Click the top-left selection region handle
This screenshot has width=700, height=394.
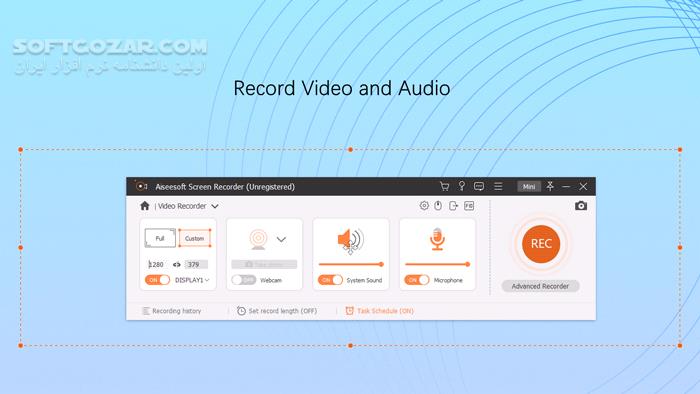tap(21, 149)
